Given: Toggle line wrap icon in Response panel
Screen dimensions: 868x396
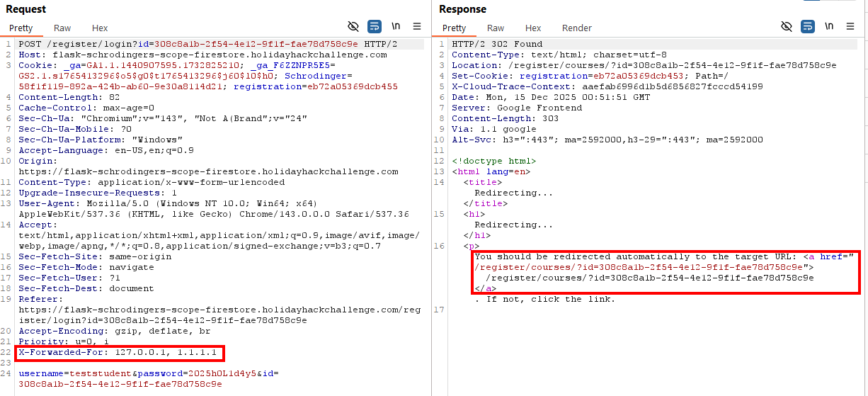Looking at the screenshot, I should tap(808, 27).
